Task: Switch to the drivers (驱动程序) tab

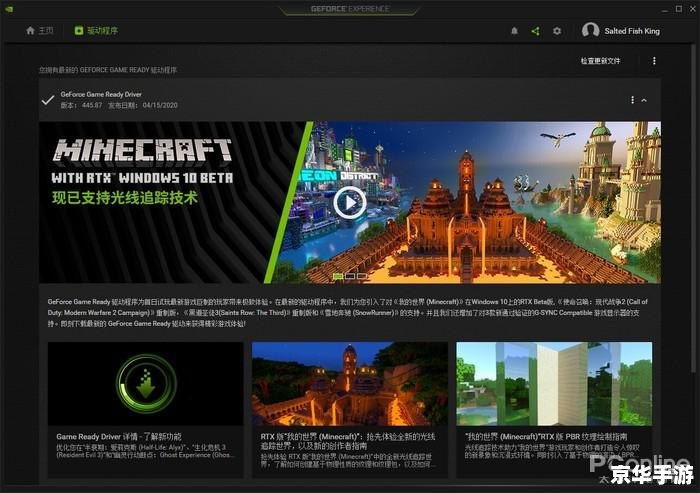Action: (96, 30)
